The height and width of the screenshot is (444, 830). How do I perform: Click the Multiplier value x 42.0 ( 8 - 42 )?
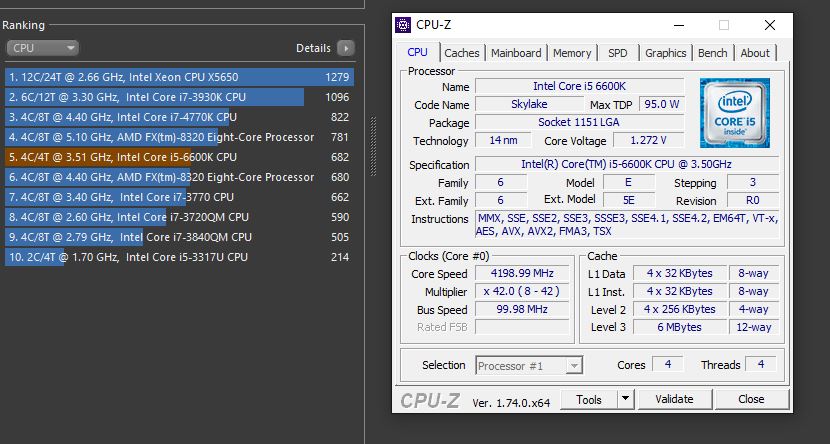click(522, 292)
